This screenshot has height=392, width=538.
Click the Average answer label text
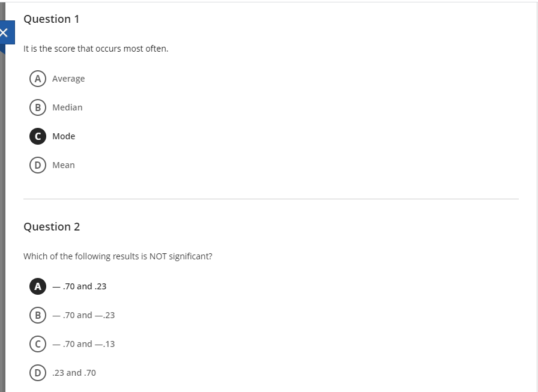tap(68, 78)
